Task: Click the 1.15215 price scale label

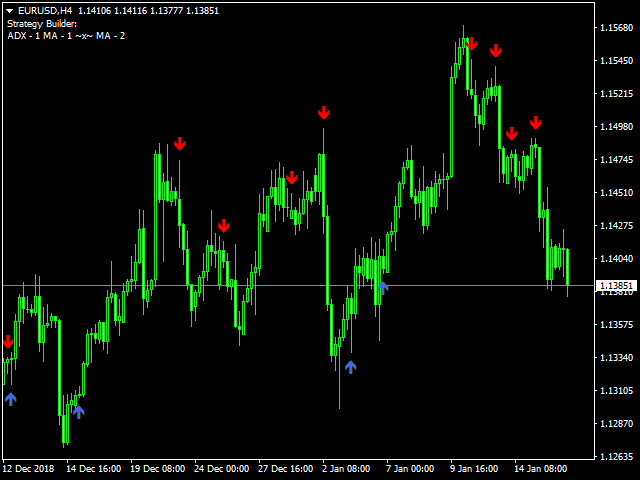Action: coord(616,93)
